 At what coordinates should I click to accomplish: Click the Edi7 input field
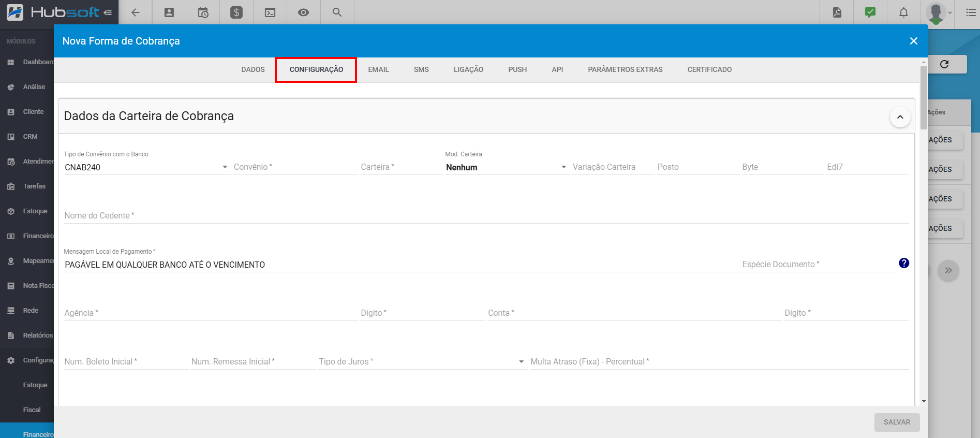tap(868, 167)
